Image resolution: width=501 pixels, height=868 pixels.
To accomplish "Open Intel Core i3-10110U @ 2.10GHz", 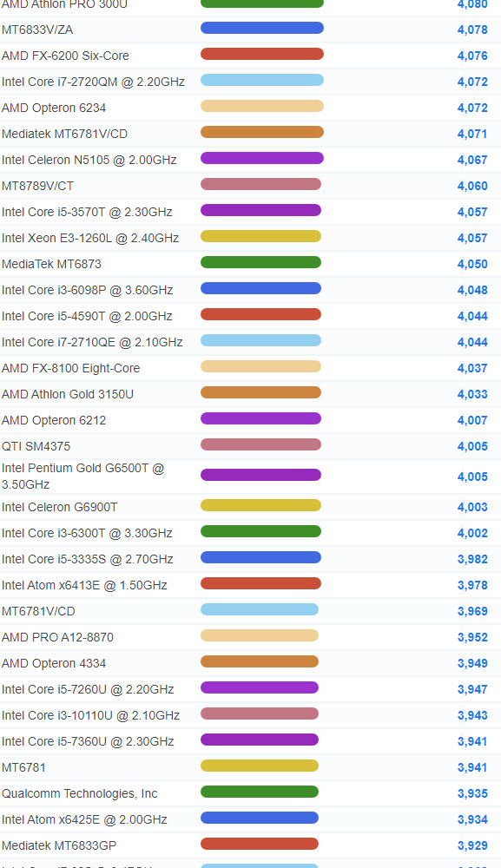I will coord(91,715).
